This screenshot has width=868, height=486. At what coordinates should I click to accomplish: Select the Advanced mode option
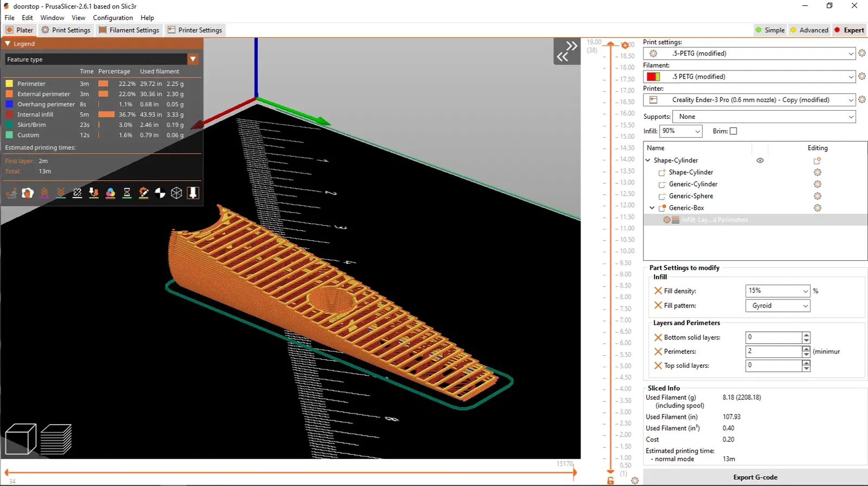[809, 30]
